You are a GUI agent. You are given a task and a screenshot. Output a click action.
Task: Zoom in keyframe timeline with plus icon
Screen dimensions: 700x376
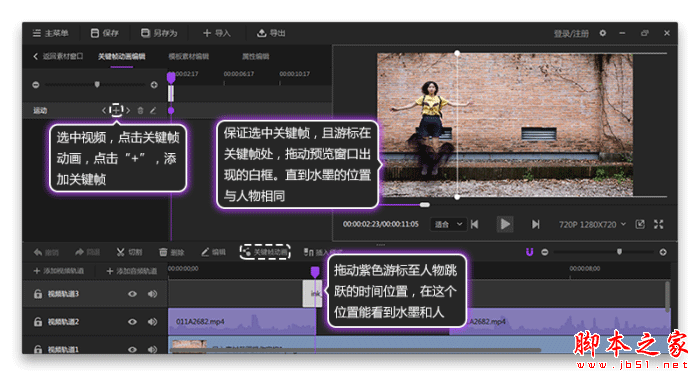pyautogui.click(x=154, y=85)
